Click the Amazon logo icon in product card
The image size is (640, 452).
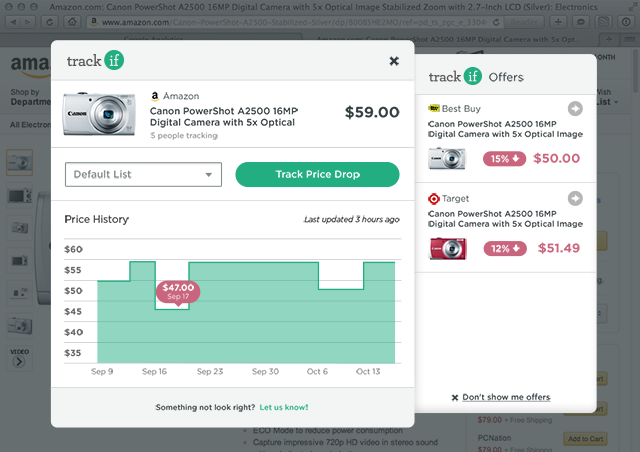[155, 96]
